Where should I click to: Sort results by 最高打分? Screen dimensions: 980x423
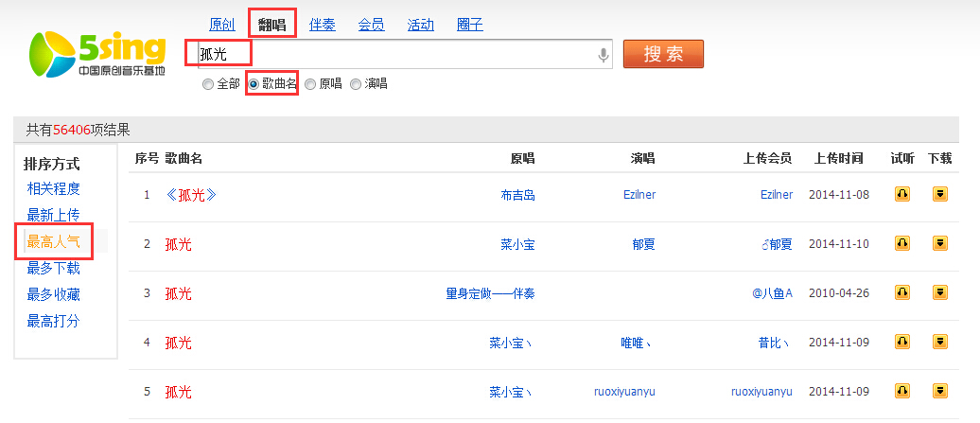tap(53, 322)
